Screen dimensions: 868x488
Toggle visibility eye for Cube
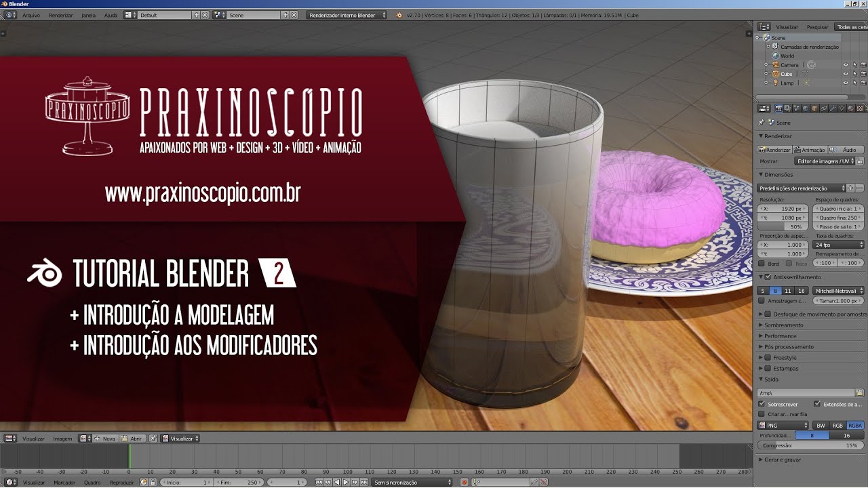coord(846,74)
